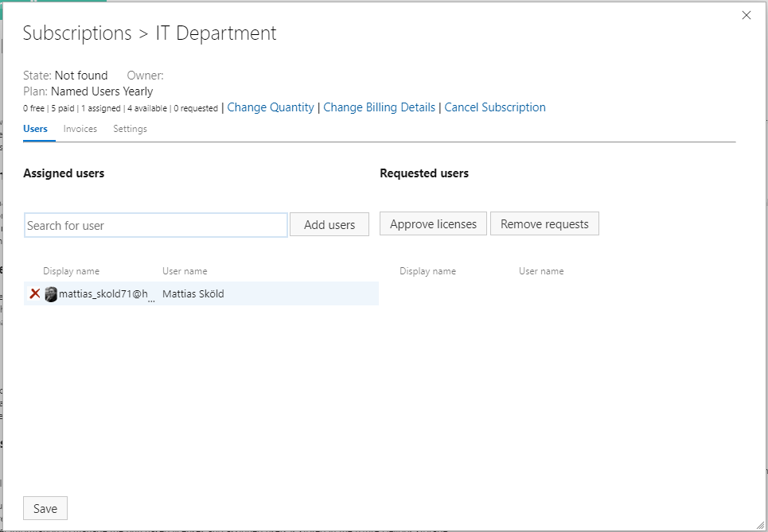Click Display name header under Requested users
The image size is (768, 532).
[x=427, y=271]
